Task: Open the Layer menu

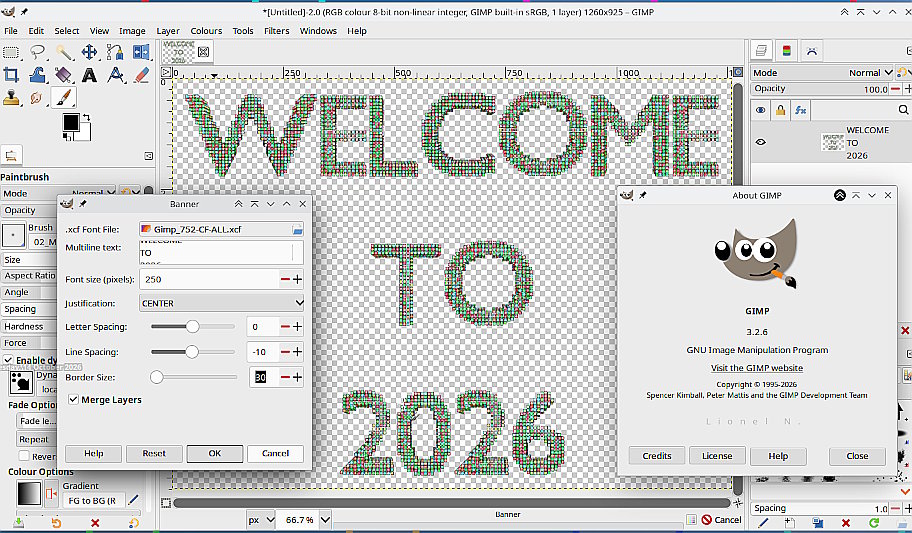Action: [x=168, y=31]
